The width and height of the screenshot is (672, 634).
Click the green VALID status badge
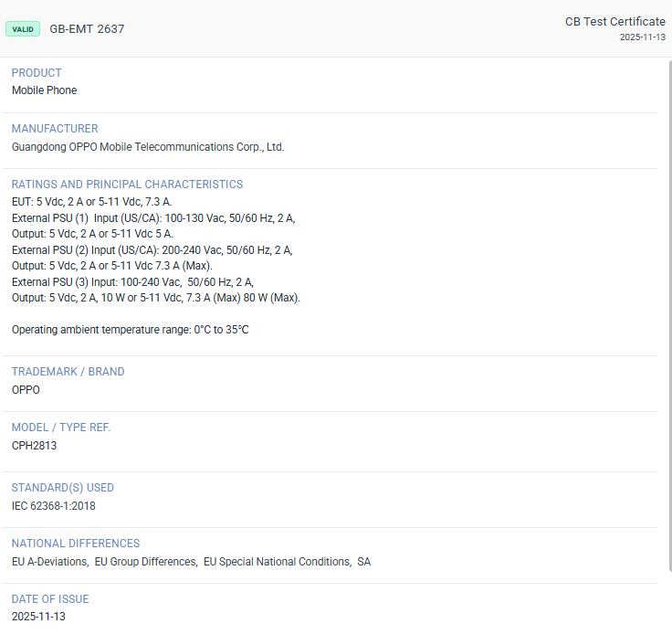click(23, 29)
